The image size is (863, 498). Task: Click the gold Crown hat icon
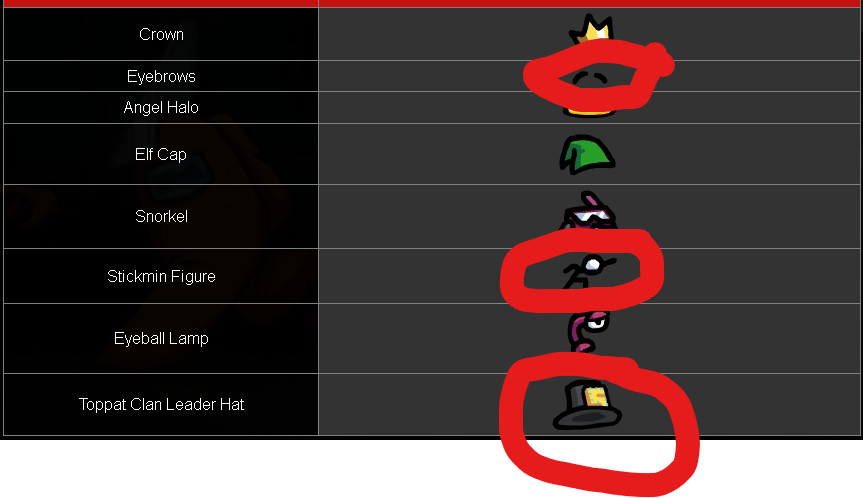pos(592,29)
